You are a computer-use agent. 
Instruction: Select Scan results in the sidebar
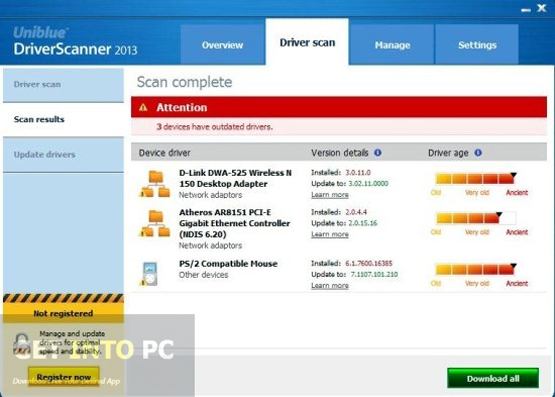63,120
